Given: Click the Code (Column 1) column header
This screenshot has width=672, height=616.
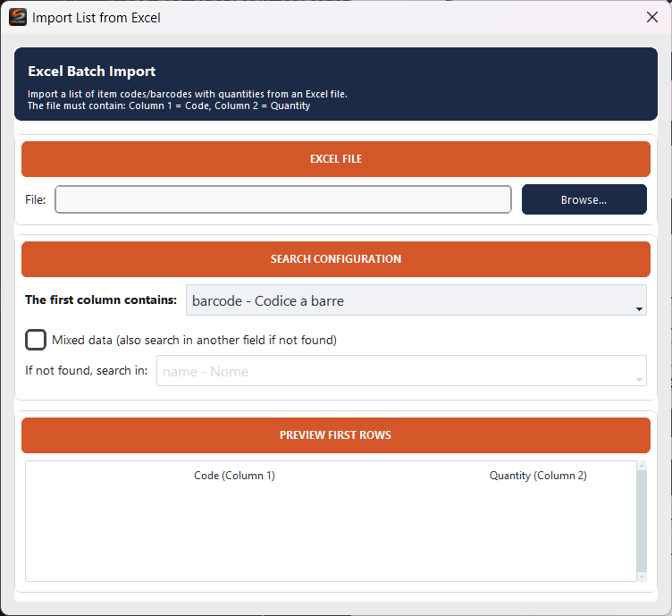Looking at the screenshot, I should (x=234, y=476).
